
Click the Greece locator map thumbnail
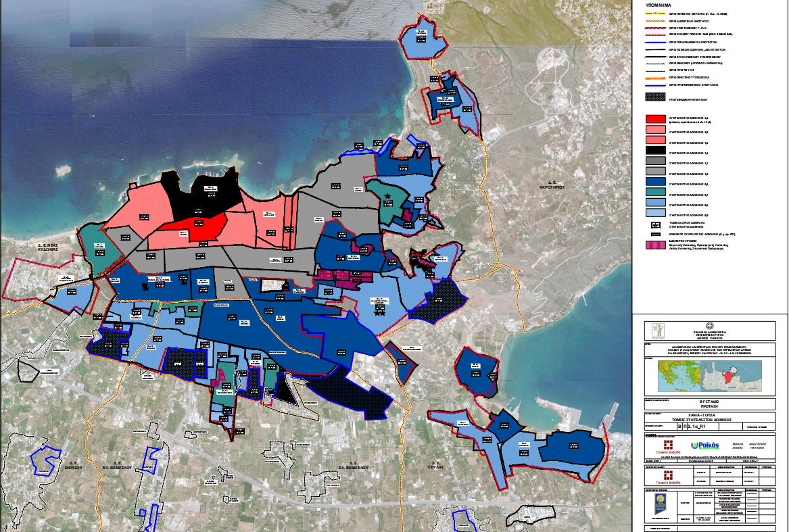click(x=679, y=376)
